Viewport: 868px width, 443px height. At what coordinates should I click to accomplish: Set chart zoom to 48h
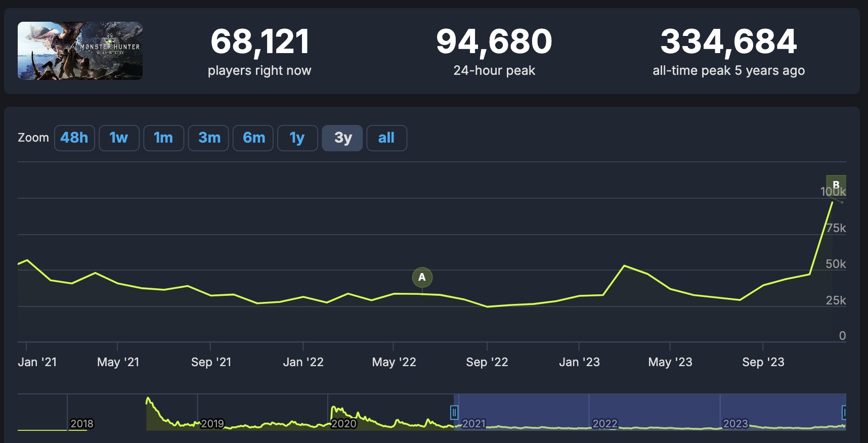tap(74, 138)
